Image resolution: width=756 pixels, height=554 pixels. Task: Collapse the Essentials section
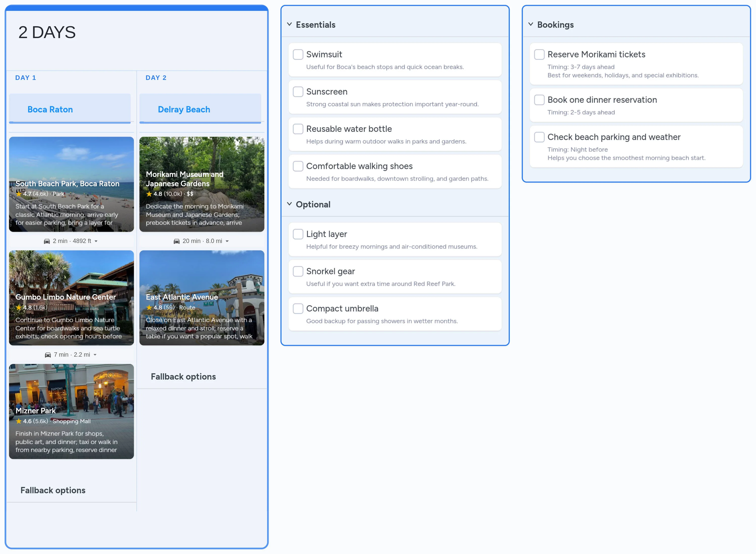tap(289, 24)
